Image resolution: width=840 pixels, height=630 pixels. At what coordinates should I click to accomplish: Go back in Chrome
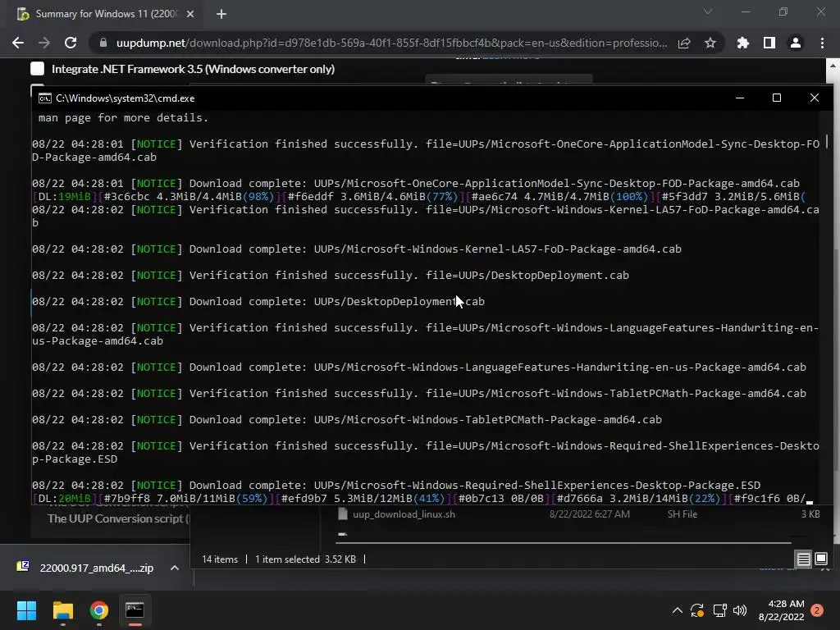pos(18,43)
